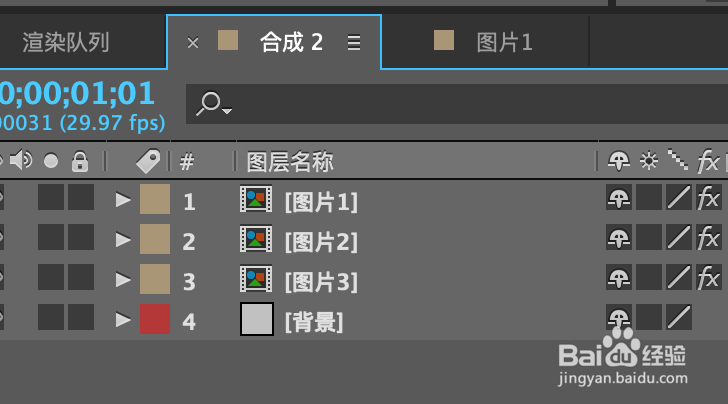Viewport: 728px width, 404px height.
Task: Expand the 图片1 layer properties
Action: (123, 200)
